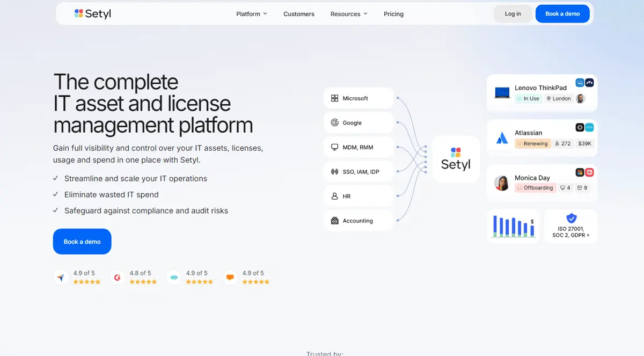Click the $39K spend tag

pos(584,144)
